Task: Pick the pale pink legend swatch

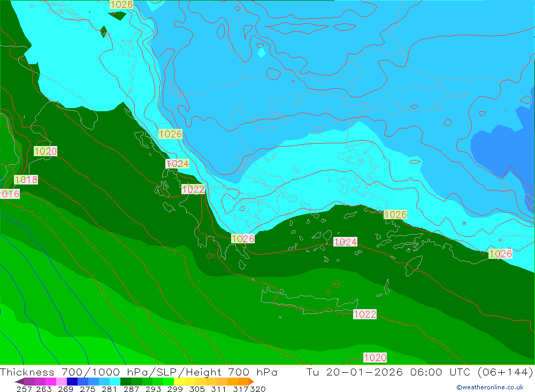Action: pos(62,381)
